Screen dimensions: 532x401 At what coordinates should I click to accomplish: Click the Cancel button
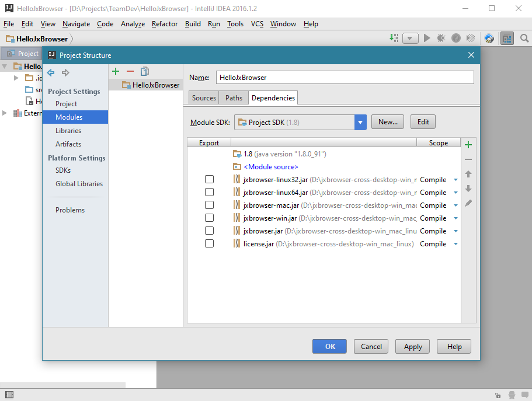coord(371,346)
